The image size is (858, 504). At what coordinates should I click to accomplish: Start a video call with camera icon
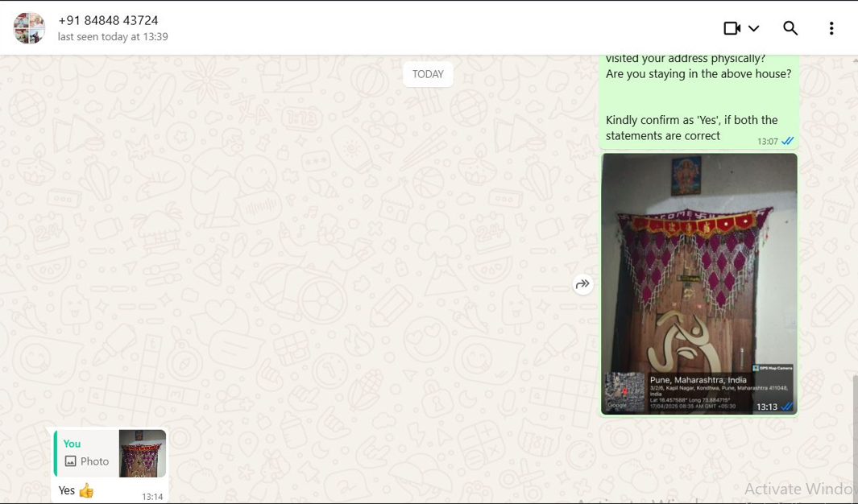pyautogui.click(x=732, y=28)
